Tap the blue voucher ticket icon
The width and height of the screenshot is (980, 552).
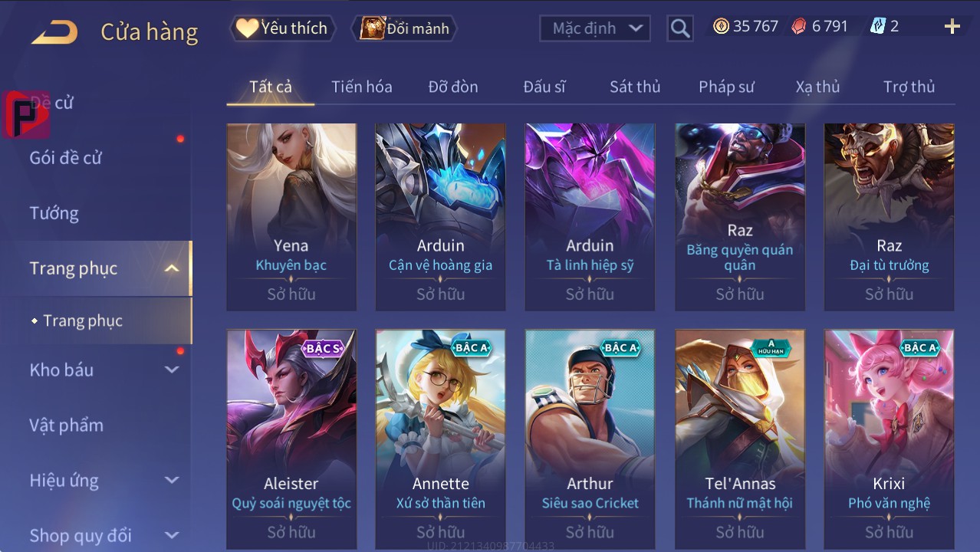(x=877, y=26)
